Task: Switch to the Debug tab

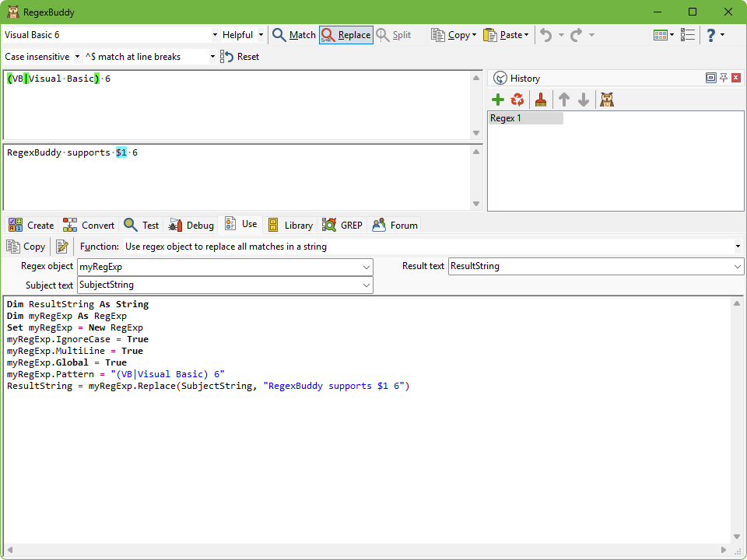Action: tap(191, 226)
